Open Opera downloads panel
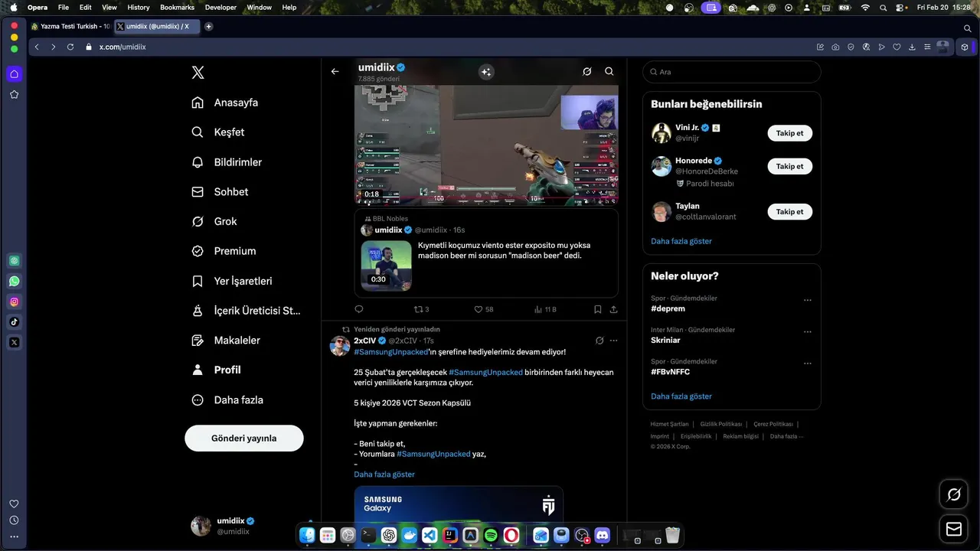Viewport: 980px width, 551px height. 912,47
